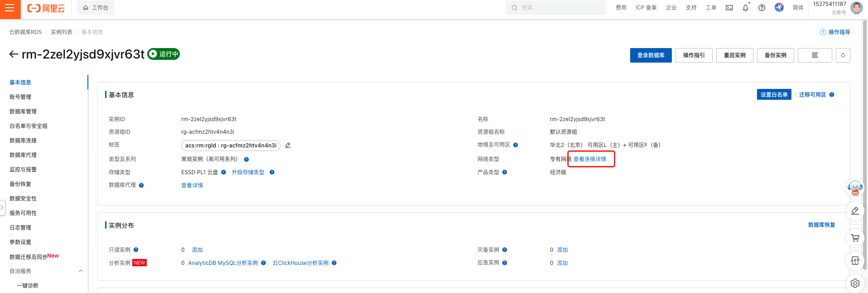This screenshot has width=868, height=293.
Task: Go to 云数据库RDS in the breadcrumb
Action: (25, 32)
